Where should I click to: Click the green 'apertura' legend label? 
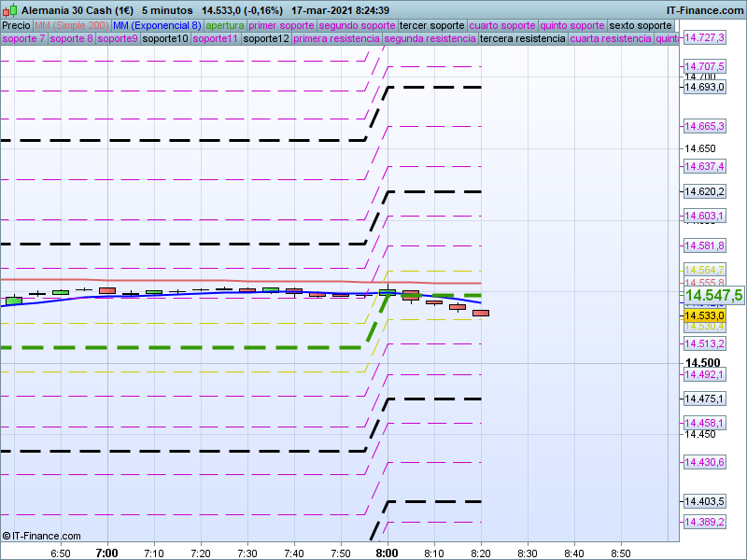pos(225,25)
